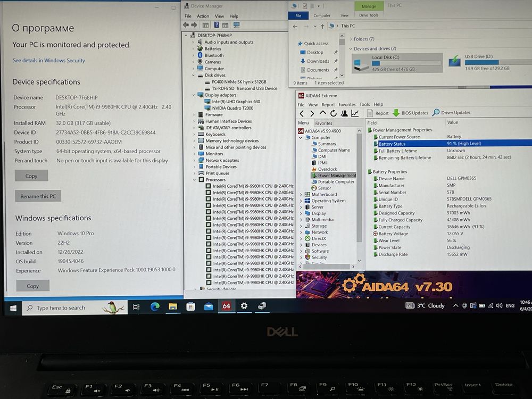Select Local Disk (C:) drive
Image resolution: width=532 pixels, height=399 pixels.
[x=397, y=63]
